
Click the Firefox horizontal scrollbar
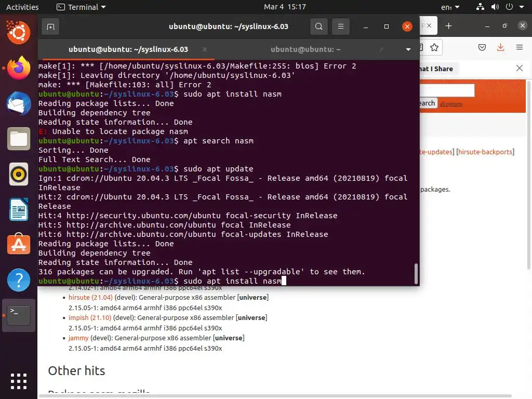(x=275, y=396)
